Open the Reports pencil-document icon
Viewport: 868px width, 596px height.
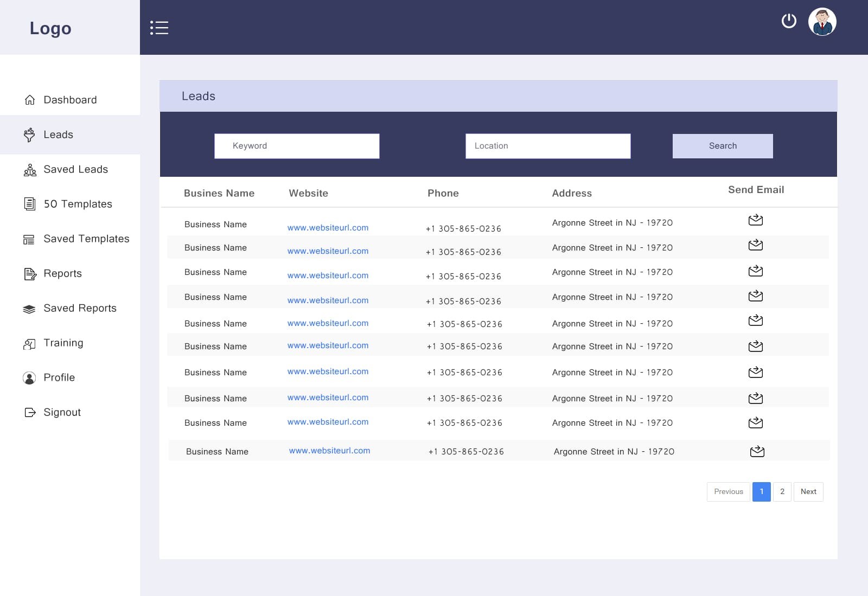click(x=30, y=274)
